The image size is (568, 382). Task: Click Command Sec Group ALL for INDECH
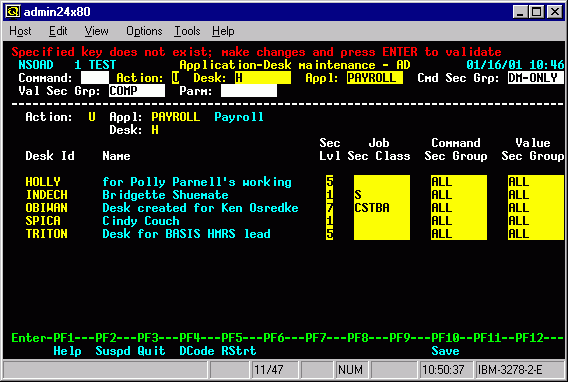pos(459,195)
